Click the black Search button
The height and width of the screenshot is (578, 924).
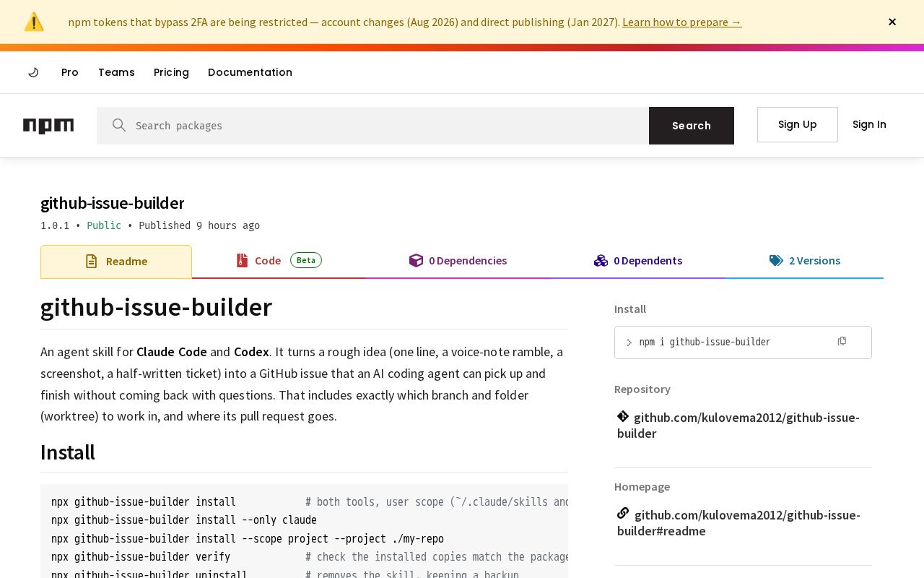(x=692, y=126)
